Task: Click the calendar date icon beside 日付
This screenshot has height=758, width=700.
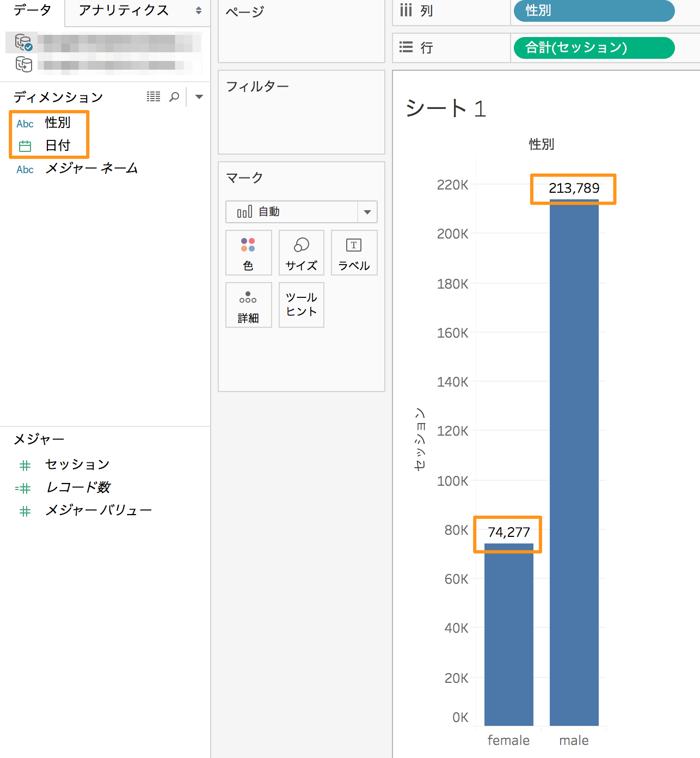Action: [x=25, y=146]
